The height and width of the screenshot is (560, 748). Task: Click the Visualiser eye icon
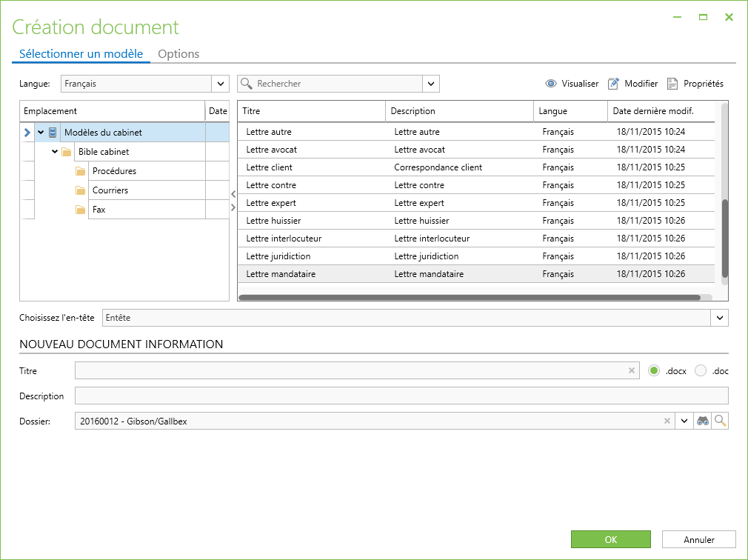pos(550,84)
